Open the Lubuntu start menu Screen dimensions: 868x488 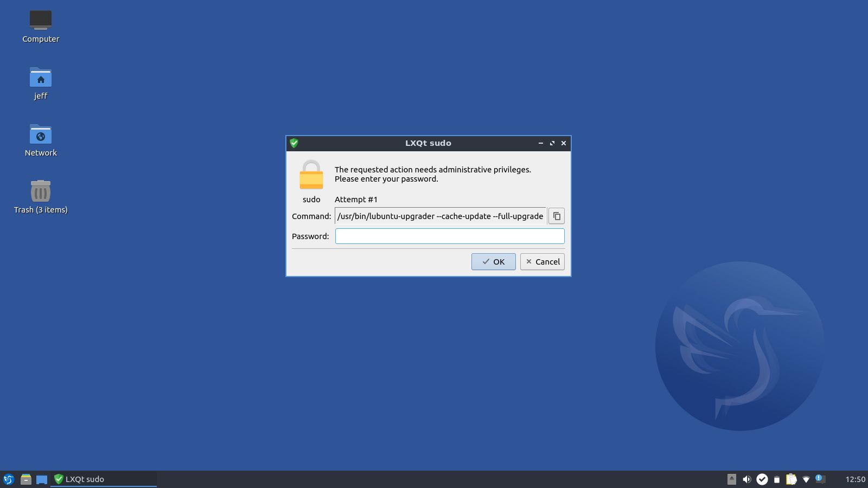[9, 479]
